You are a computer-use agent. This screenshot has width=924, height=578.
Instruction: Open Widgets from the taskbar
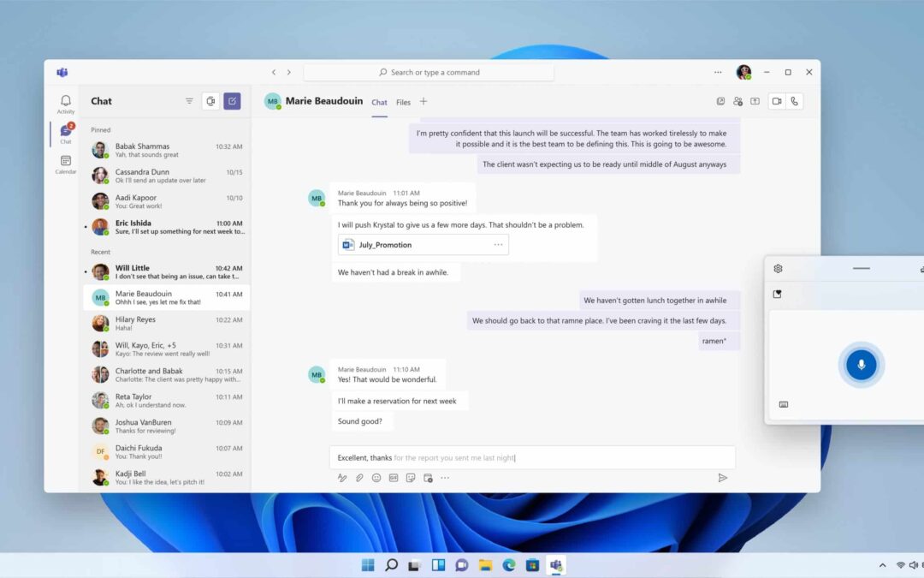point(438,565)
